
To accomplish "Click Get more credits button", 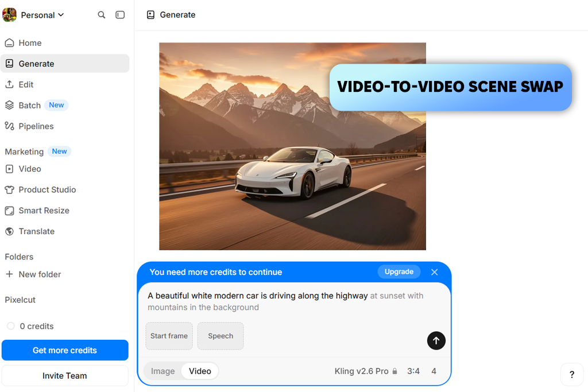I will click(x=65, y=350).
